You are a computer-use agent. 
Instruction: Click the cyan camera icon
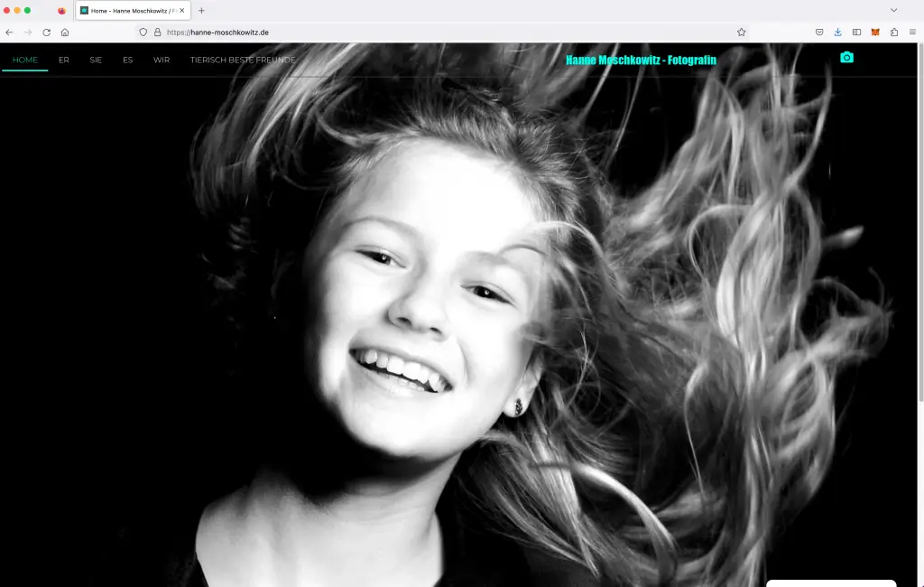point(846,58)
